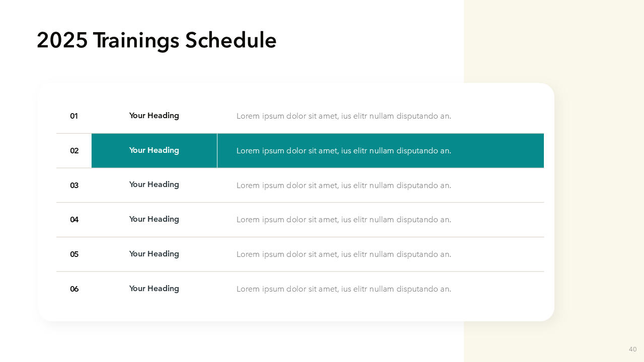The height and width of the screenshot is (362, 644).
Task: Select row number 02
Action: click(x=74, y=151)
